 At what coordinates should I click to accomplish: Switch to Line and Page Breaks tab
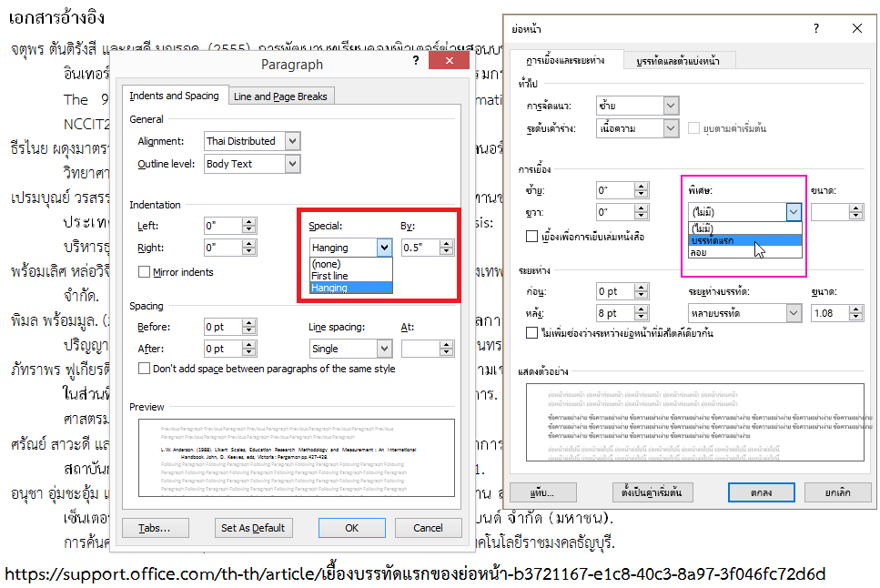tap(282, 96)
